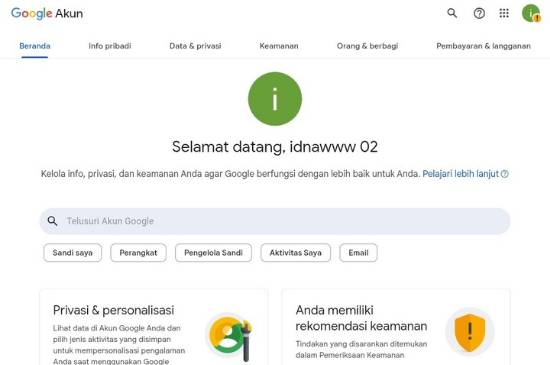Open the Info pribadi tab
Image resolution: width=550 pixels, height=365 pixels.
[110, 46]
